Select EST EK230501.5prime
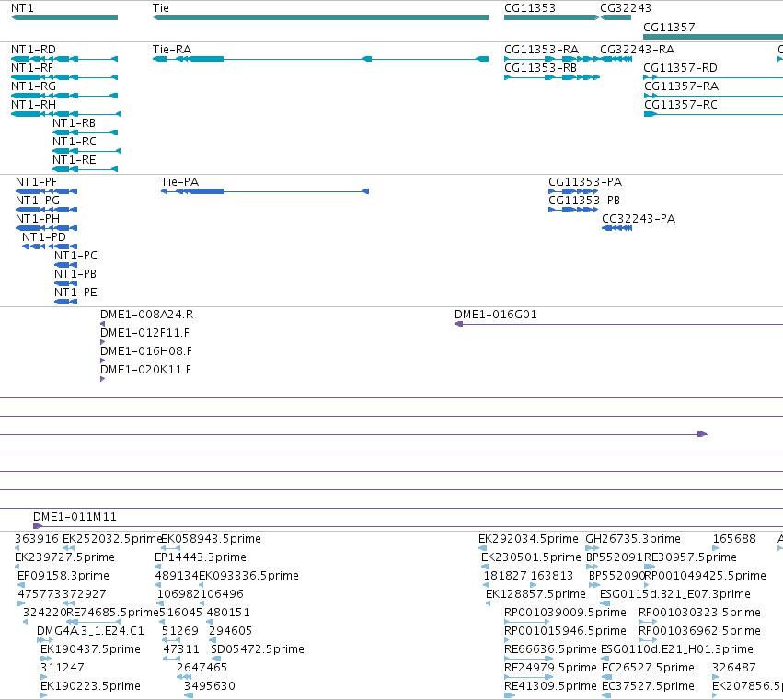The image size is (783, 700). click(x=531, y=557)
